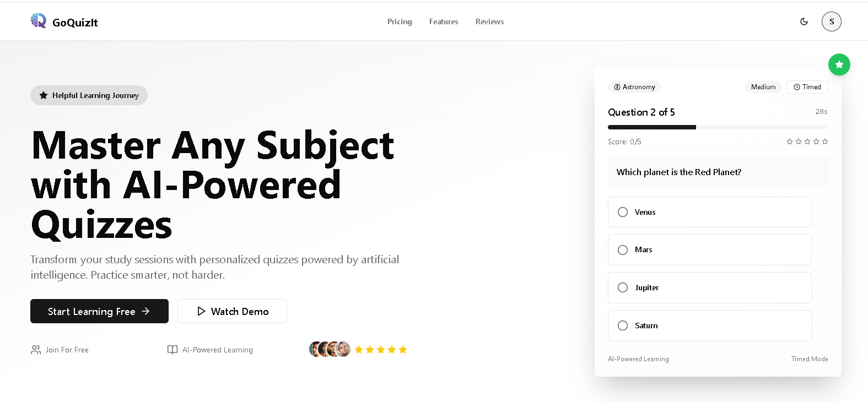Click the GoQuizIt brain logo
The width and height of the screenshot is (868, 402).
pyautogui.click(x=39, y=21)
